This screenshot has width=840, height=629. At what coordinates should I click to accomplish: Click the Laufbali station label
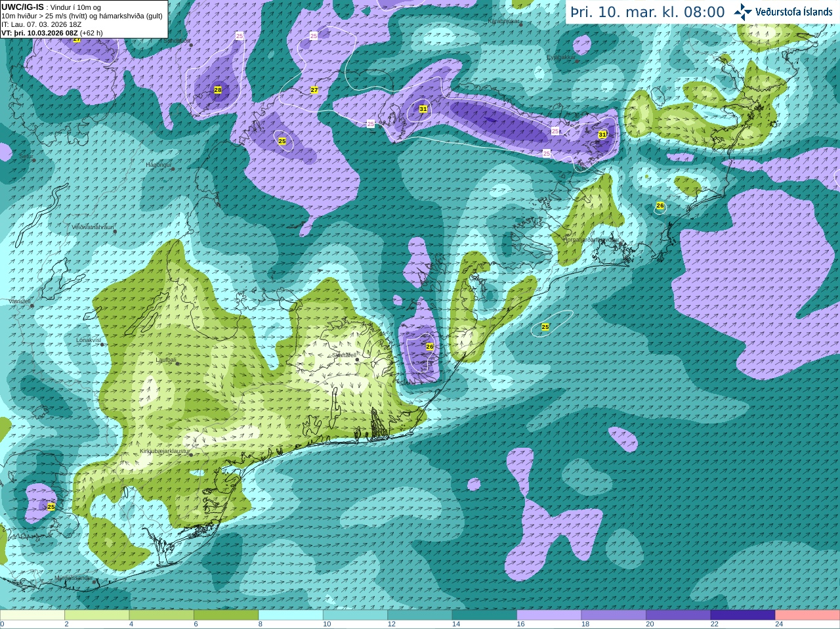166,360
